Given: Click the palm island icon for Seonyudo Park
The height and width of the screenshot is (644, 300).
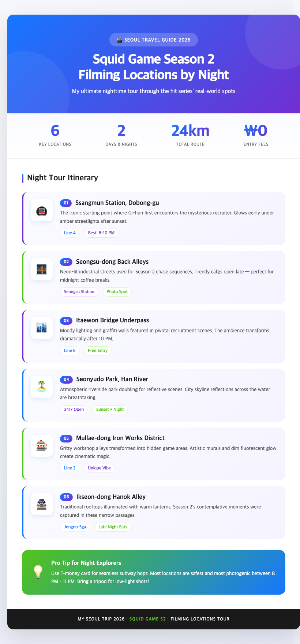Looking at the screenshot, I should [x=41, y=387].
